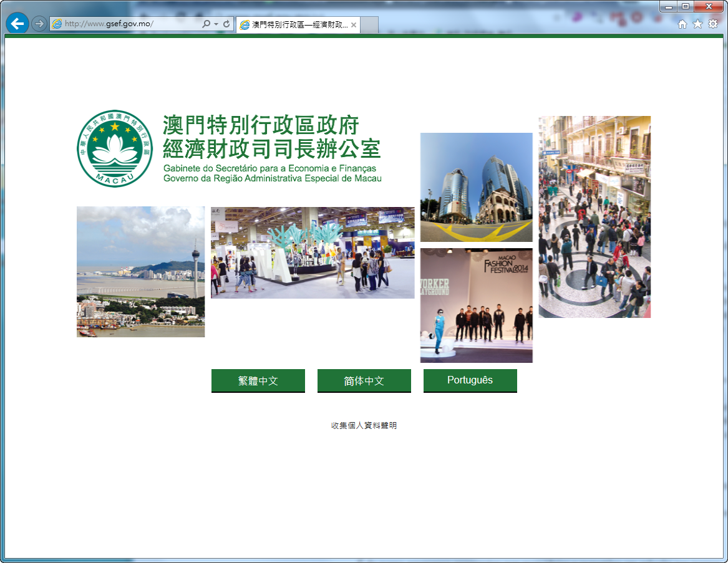Select the 澳門特別行政區 browser tab

click(x=293, y=25)
